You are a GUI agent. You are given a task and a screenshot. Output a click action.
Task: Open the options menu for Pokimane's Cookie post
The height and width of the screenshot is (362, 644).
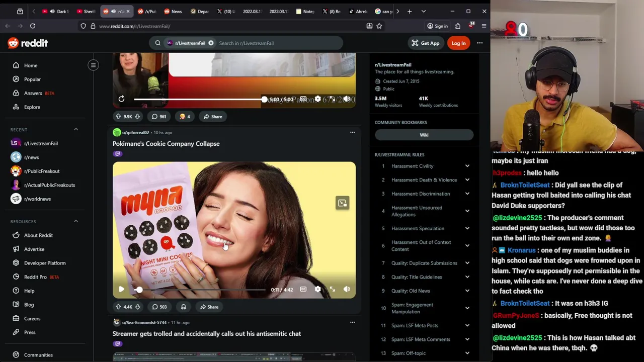coord(352,133)
